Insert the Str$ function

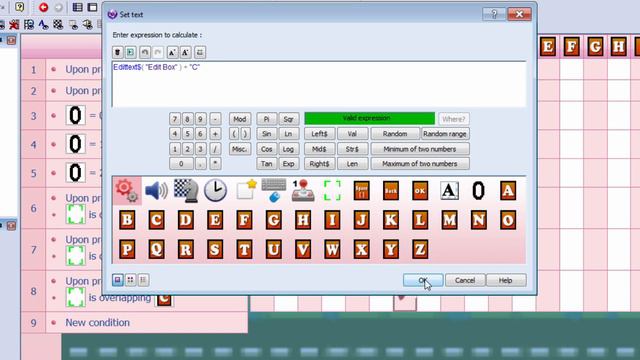point(352,149)
